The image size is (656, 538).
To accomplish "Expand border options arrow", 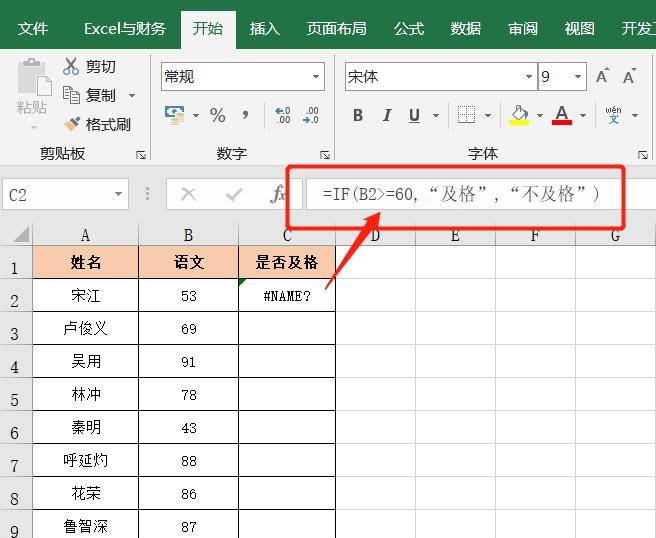I will pyautogui.click(x=488, y=115).
